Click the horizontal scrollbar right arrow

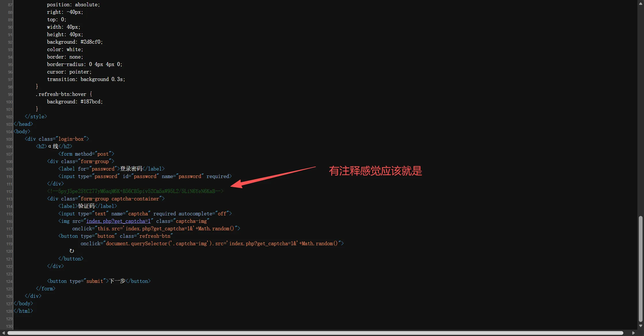tap(633, 333)
